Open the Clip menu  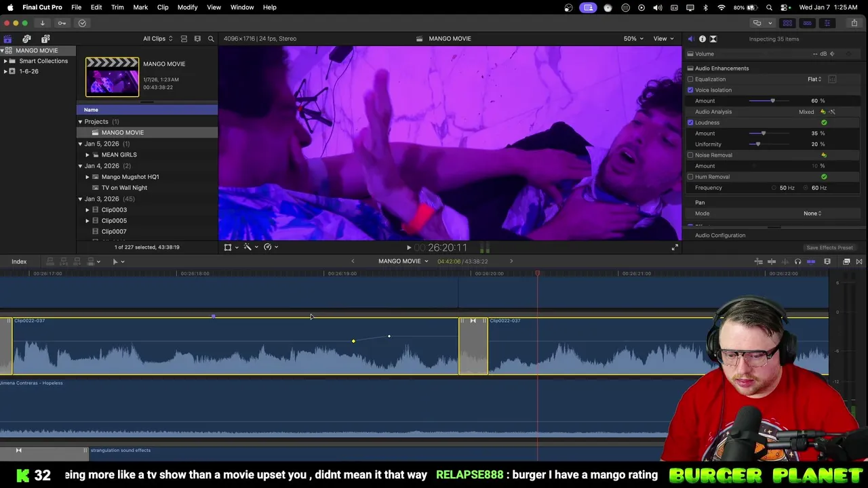tap(163, 7)
